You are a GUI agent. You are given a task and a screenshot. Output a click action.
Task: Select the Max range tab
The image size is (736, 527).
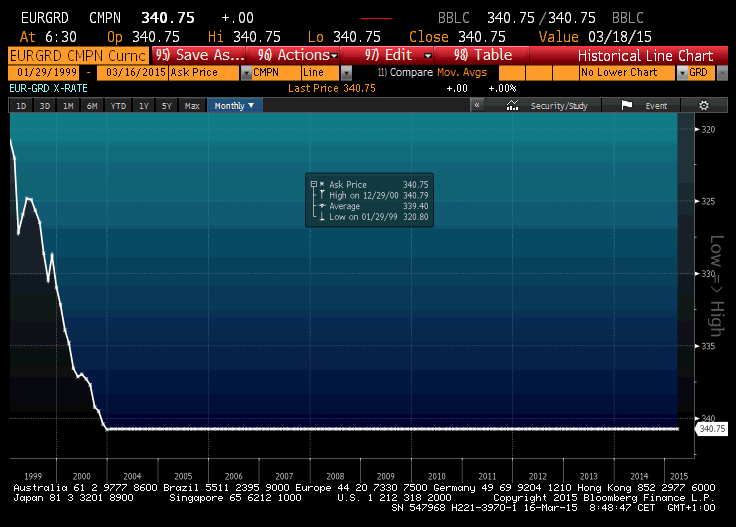[192, 106]
